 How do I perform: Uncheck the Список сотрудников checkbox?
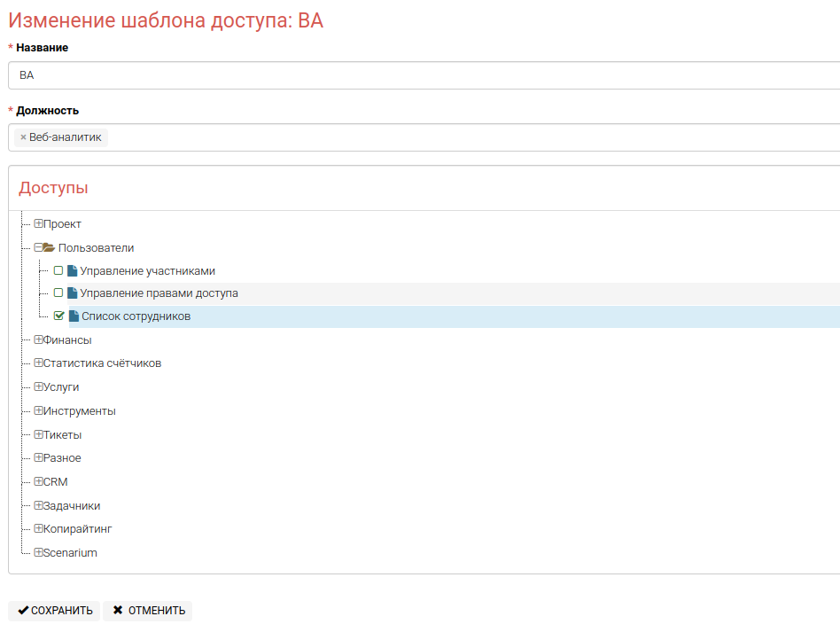click(59, 316)
